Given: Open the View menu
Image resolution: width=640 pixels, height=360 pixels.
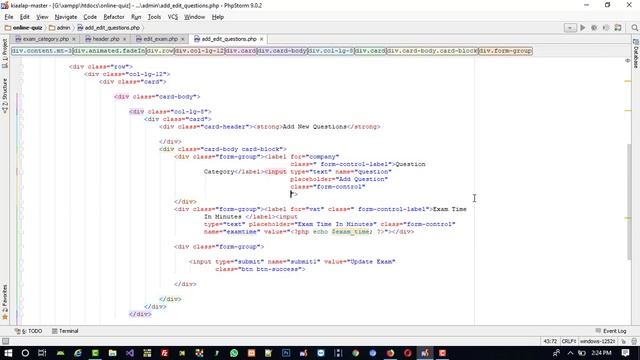Looking at the screenshot, I should pyautogui.click(x=42, y=17).
